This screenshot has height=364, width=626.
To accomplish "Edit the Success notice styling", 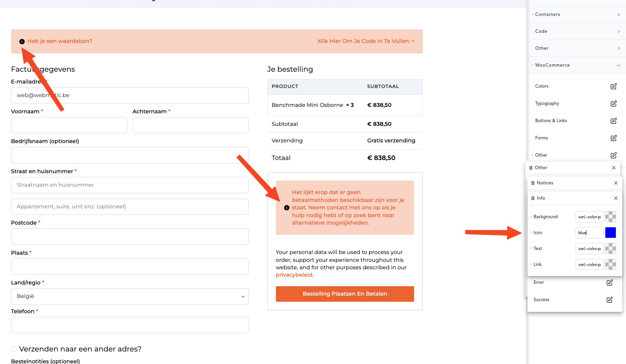I will 609,300.
